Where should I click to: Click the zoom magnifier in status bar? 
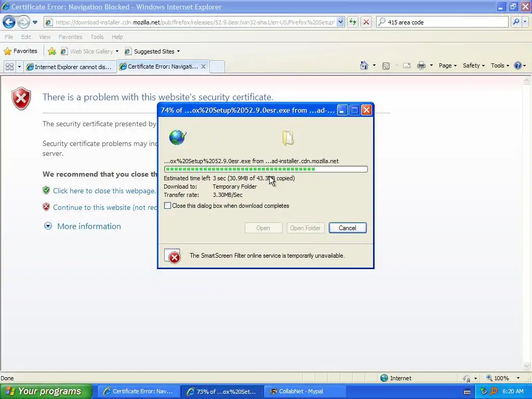point(489,378)
